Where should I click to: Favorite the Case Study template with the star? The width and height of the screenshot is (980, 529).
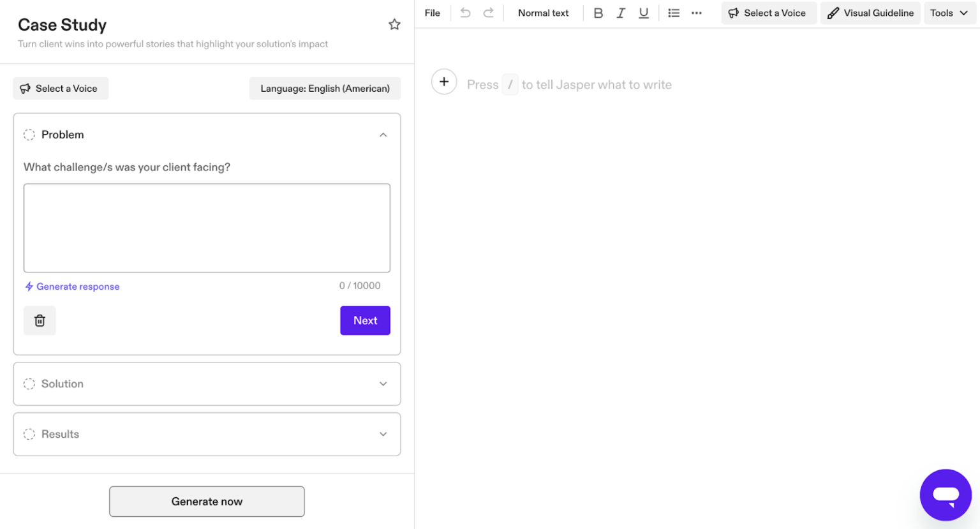[394, 24]
